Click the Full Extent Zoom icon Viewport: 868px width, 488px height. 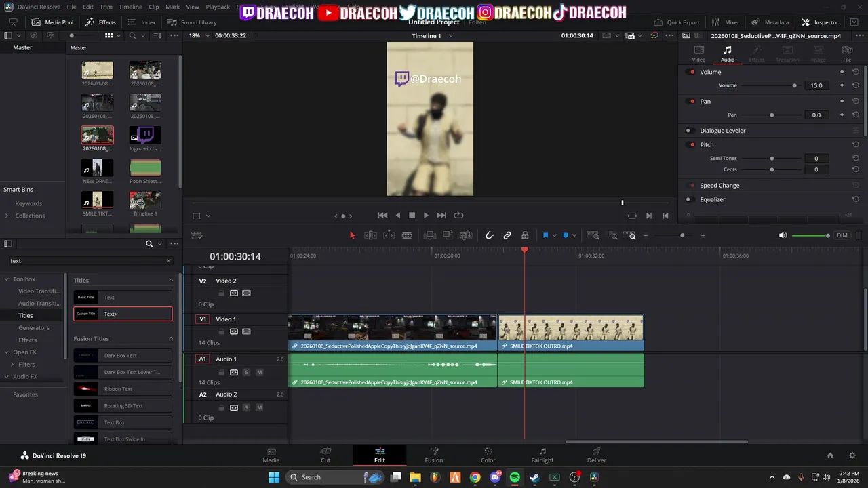[593, 235]
